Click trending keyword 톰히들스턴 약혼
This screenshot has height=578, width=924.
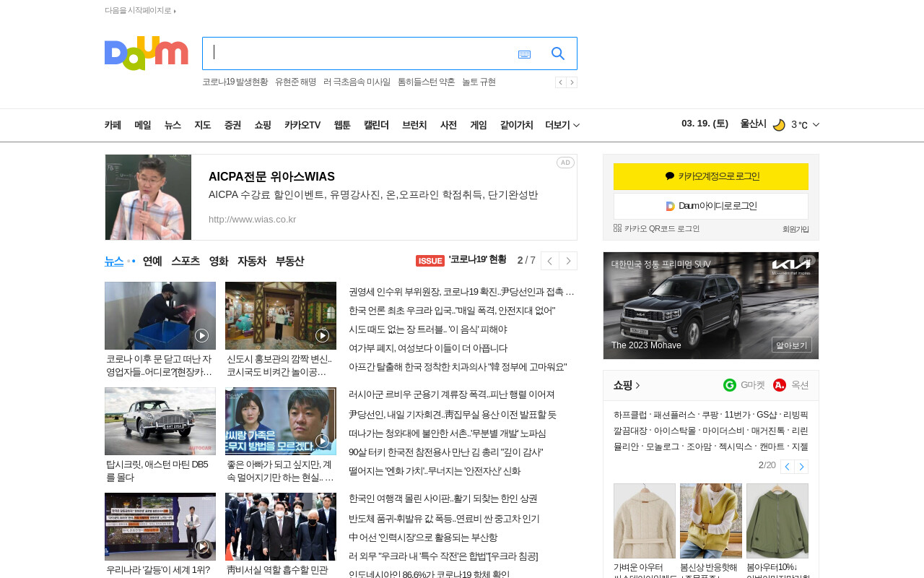(426, 82)
